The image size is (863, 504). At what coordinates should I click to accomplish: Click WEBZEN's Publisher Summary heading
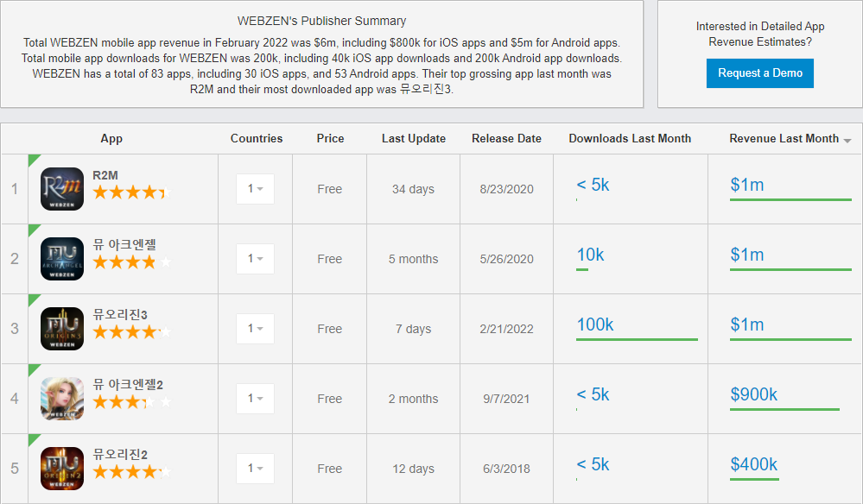pyautogui.click(x=322, y=21)
